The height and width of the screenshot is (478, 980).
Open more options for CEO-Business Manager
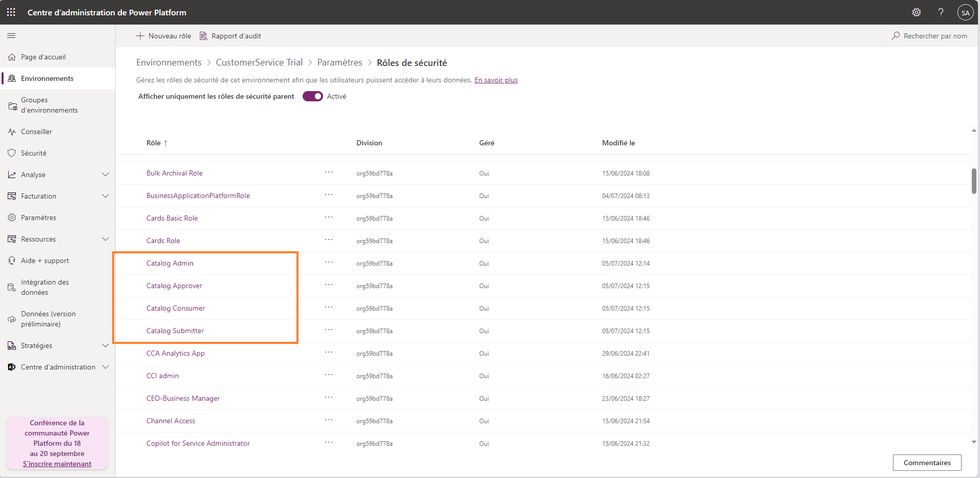[x=329, y=398]
